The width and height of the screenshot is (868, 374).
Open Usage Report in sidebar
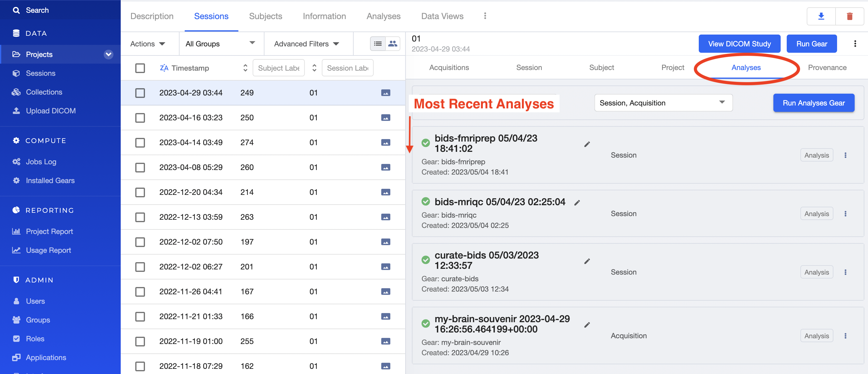tap(48, 250)
